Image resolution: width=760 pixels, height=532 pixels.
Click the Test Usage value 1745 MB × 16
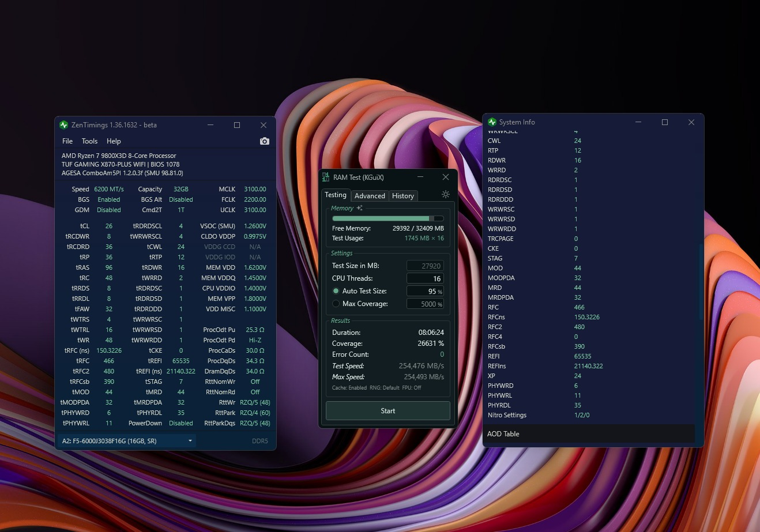(424, 238)
